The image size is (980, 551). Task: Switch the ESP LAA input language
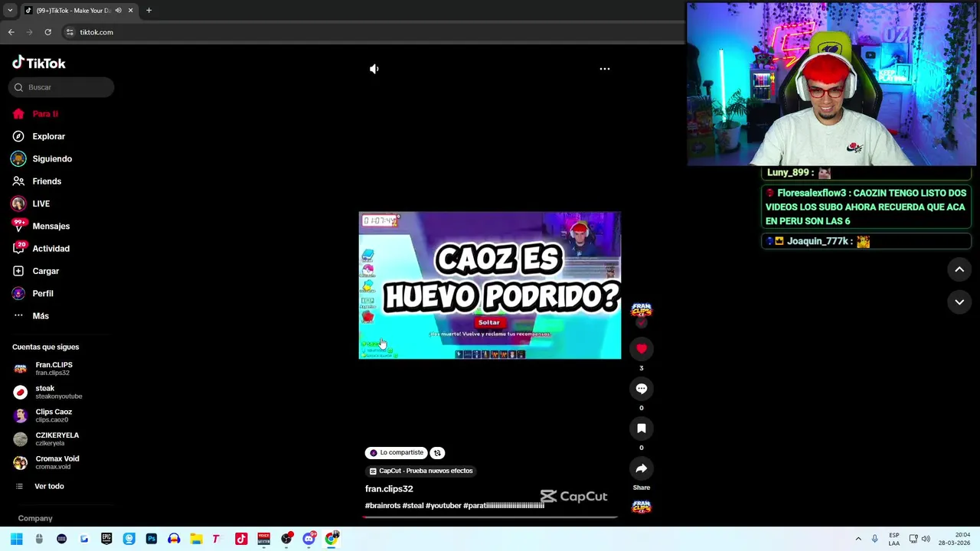click(894, 539)
